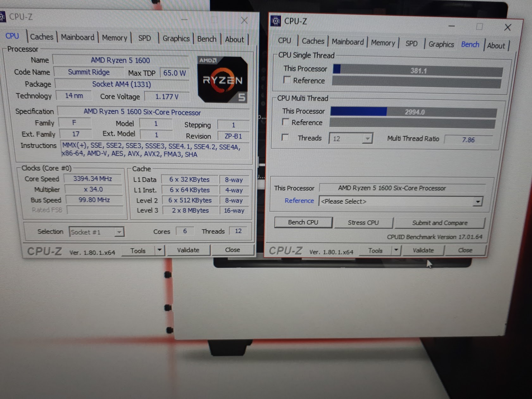Click Tools button in left CPU-Z window
The width and height of the screenshot is (532, 399).
(x=138, y=251)
